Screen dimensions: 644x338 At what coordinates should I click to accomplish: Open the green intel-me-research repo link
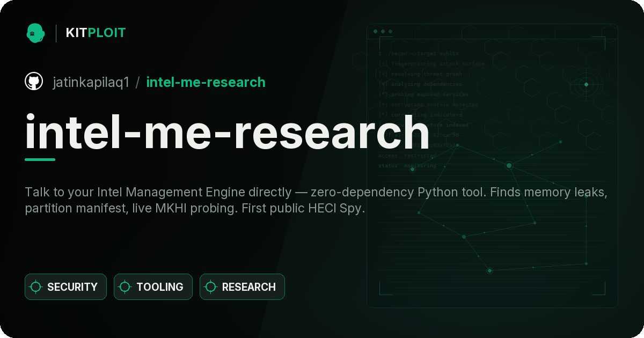point(206,82)
